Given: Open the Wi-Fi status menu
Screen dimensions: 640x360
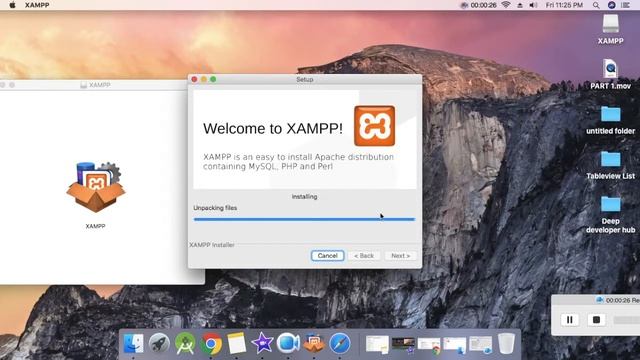Looking at the screenshot, I should click(x=506, y=5).
